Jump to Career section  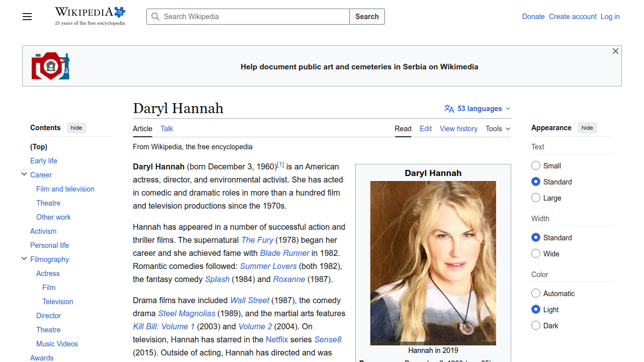coord(41,175)
